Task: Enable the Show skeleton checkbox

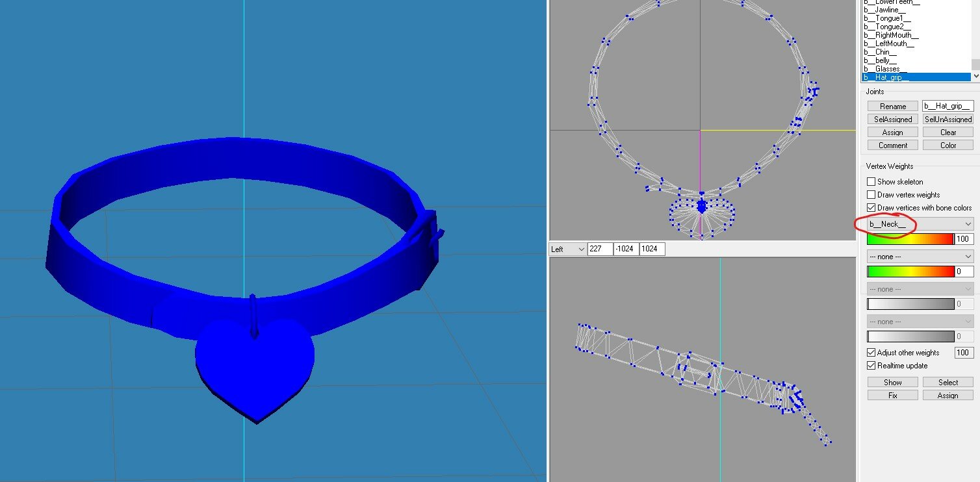Action: click(x=871, y=182)
